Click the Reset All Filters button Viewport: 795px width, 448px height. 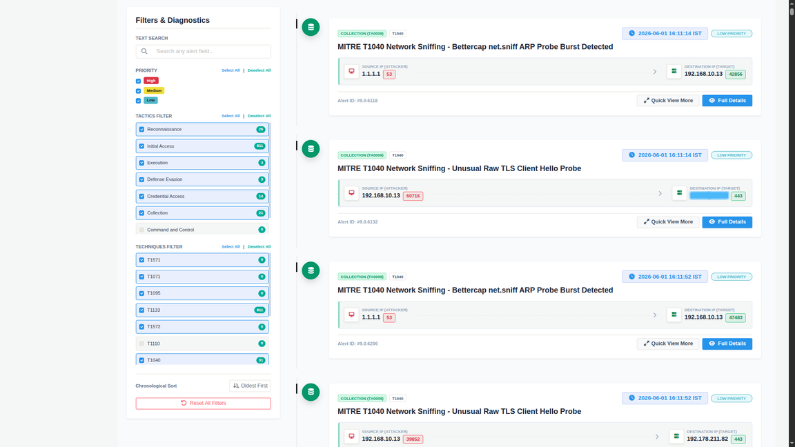[x=203, y=403]
